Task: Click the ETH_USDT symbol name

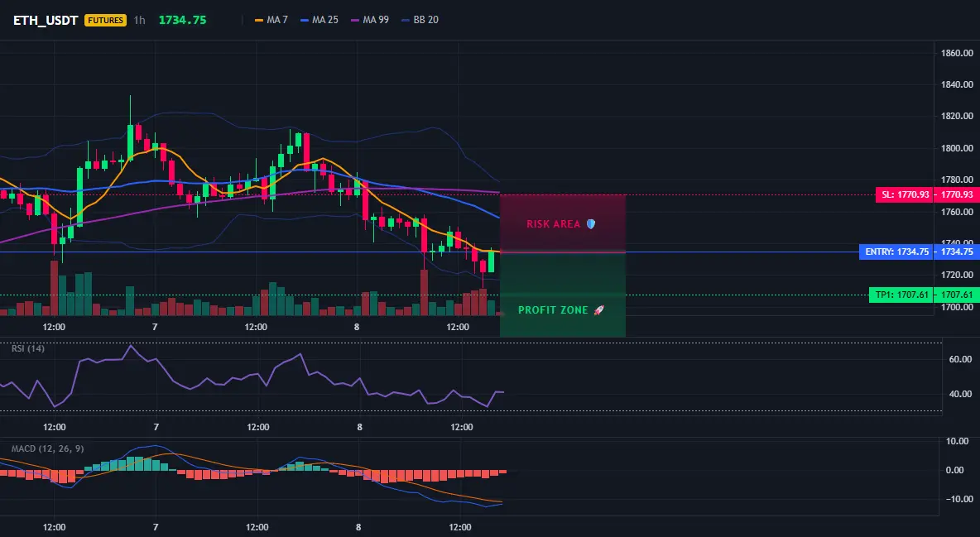Action: (x=46, y=20)
